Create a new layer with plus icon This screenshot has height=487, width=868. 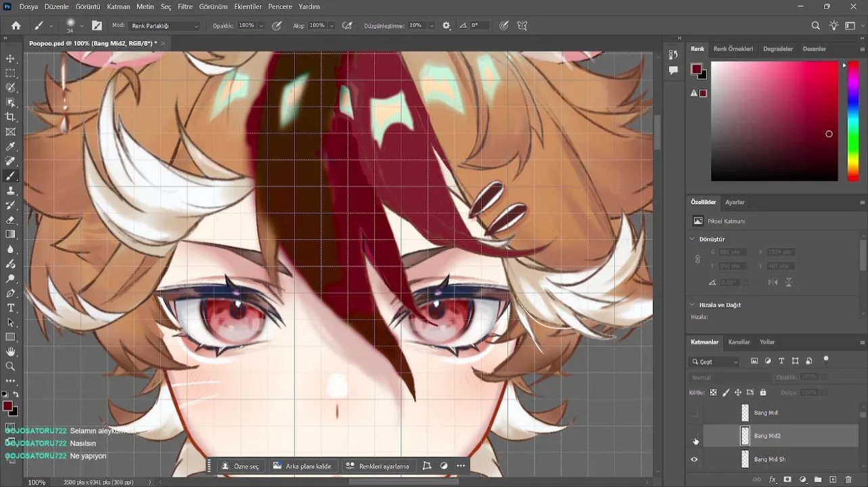pyautogui.click(x=833, y=480)
